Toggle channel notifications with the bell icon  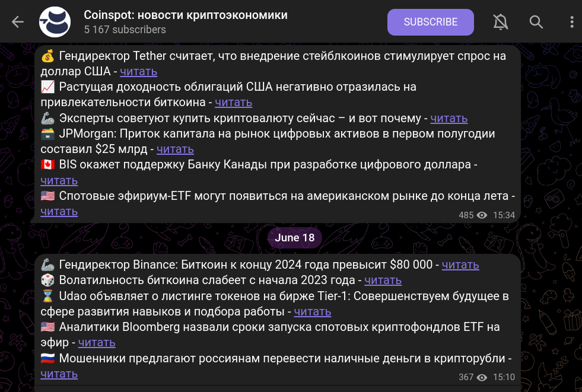coord(500,22)
